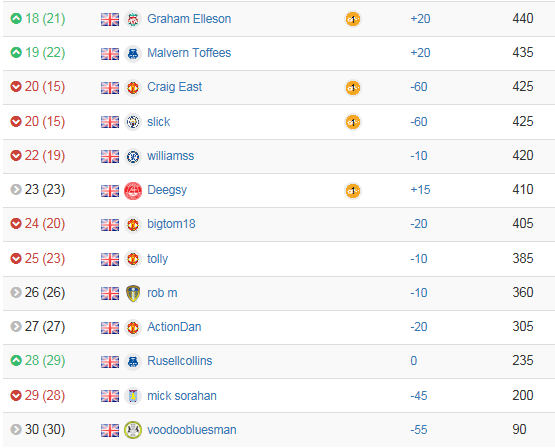This screenshot has width=555, height=448.
Task: Click the claret crest beside mick sorahan
Action: point(133,396)
